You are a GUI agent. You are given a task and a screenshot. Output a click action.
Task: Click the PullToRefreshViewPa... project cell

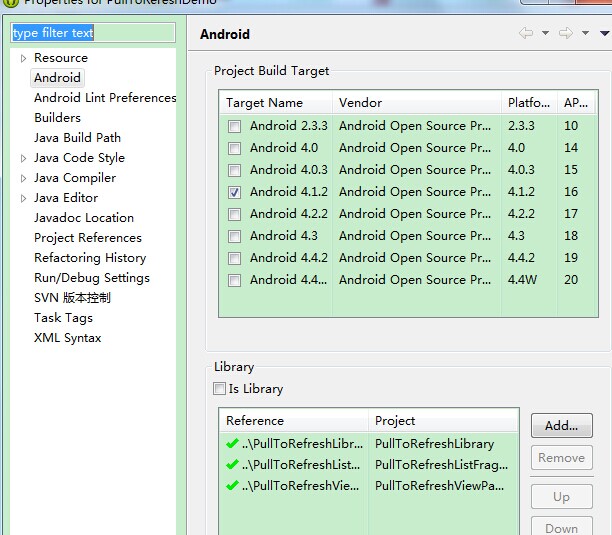click(439, 486)
